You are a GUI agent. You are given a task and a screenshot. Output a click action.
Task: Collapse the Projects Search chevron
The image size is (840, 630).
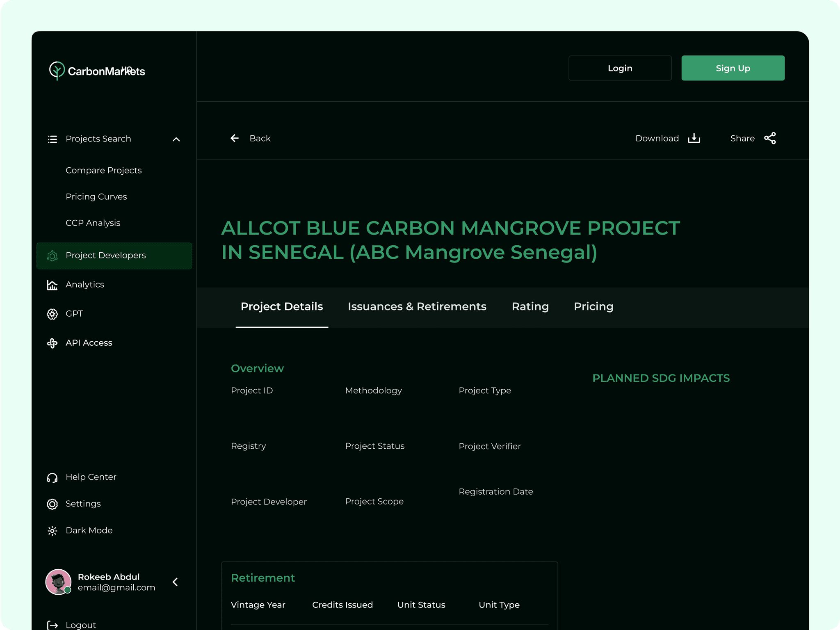(x=176, y=139)
